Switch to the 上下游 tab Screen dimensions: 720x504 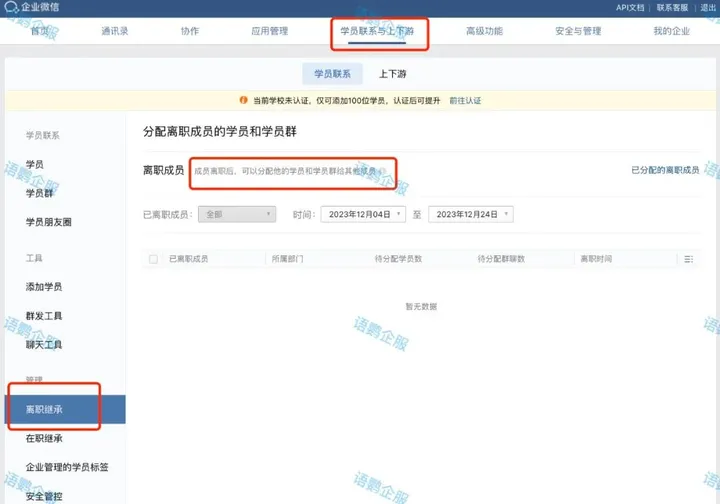pyautogui.click(x=392, y=74)
